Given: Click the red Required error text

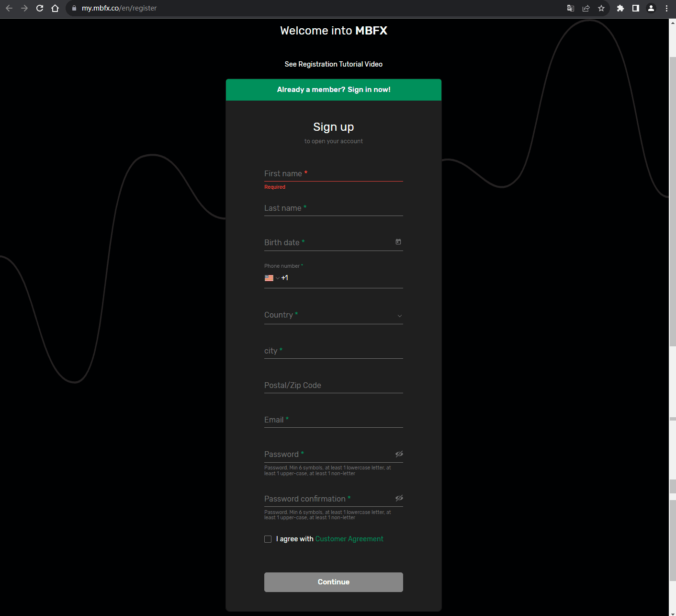Looking at the screenshot, I should (275, 187).
